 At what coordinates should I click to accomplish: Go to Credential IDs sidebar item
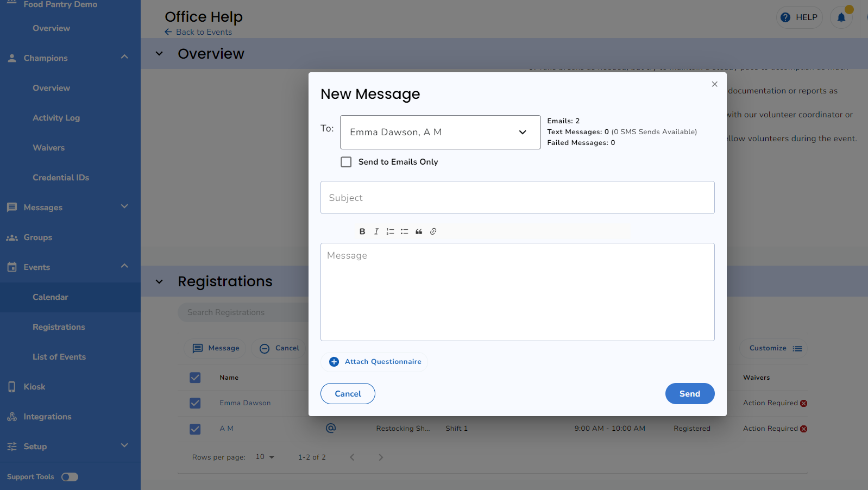click(61, 178)
